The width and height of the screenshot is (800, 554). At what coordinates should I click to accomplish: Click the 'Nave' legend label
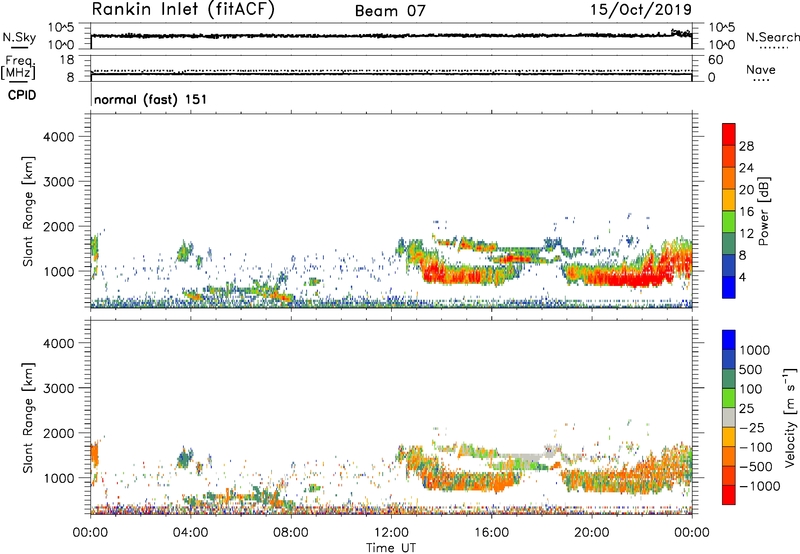coord(761,70)
